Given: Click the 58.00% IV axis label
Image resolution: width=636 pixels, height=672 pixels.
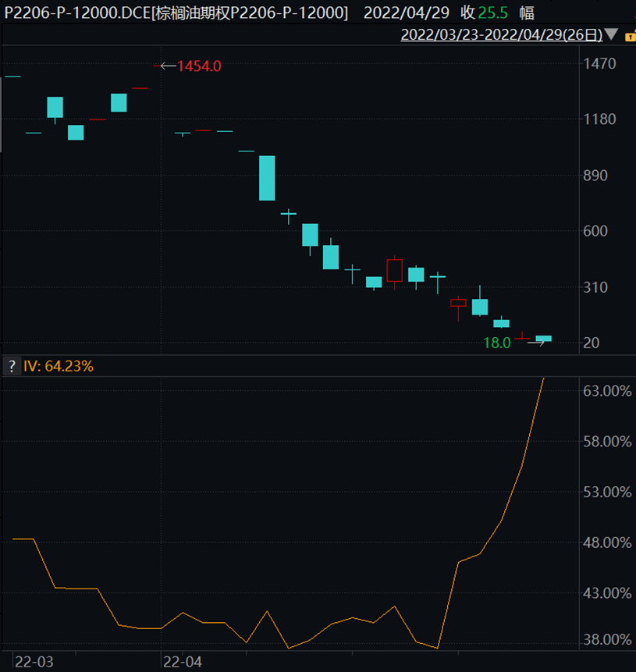Looking at the screenshot, I should tap(607, 442).
